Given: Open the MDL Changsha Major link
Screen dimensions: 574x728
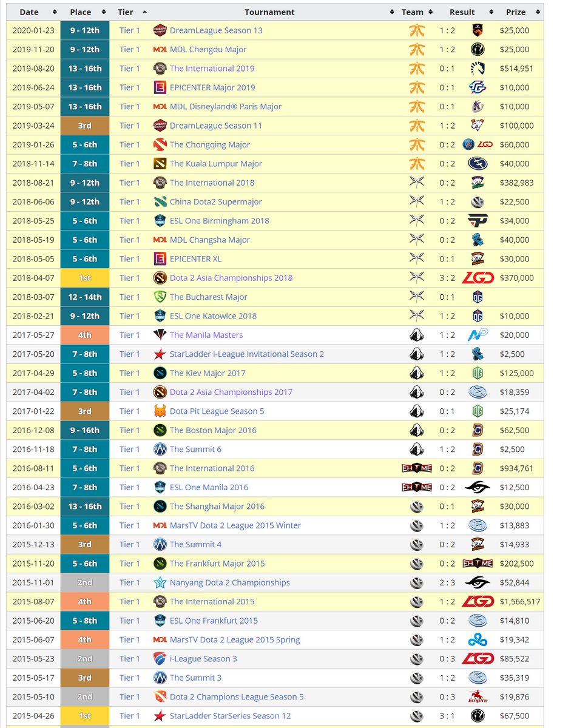Looking at the screenshot, I should 210,240.
